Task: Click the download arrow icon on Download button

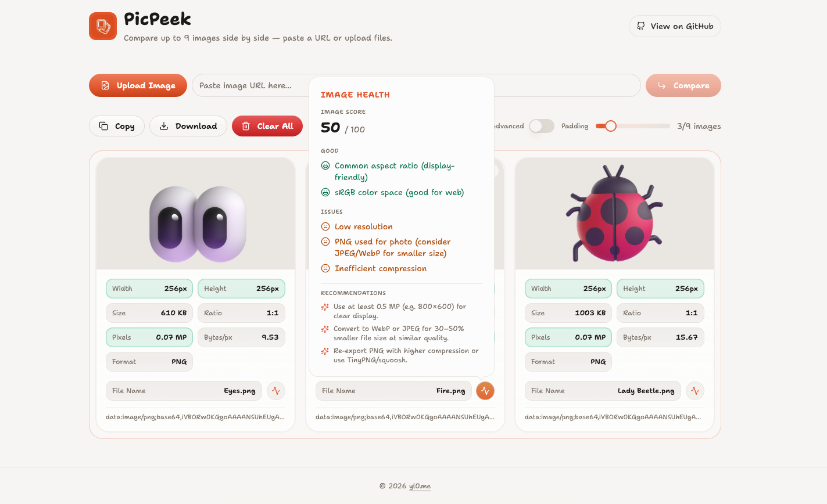Action: (x=164, y=125)
